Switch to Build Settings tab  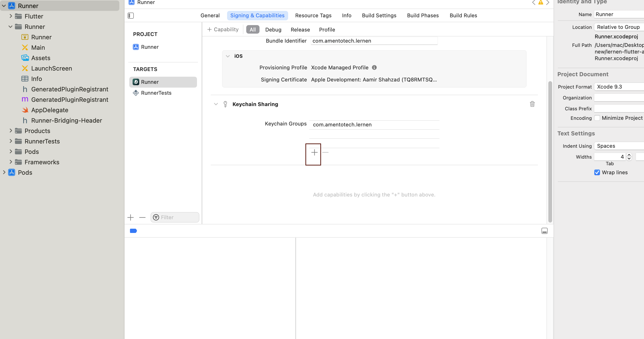[379, 15]
